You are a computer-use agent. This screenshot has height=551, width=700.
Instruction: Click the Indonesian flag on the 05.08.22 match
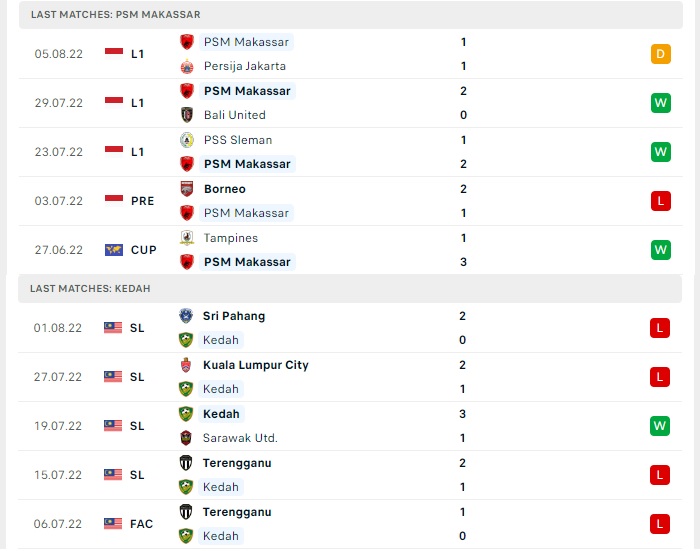(x=114, y=54)
